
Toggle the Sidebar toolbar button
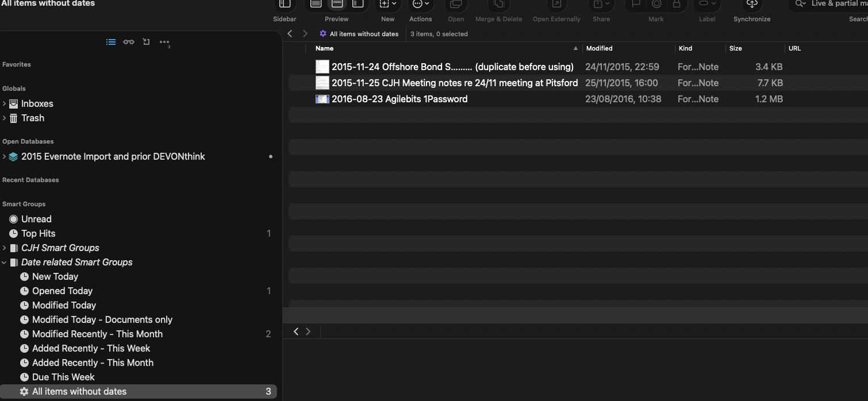pyautogui.click(x=285, y=5)
